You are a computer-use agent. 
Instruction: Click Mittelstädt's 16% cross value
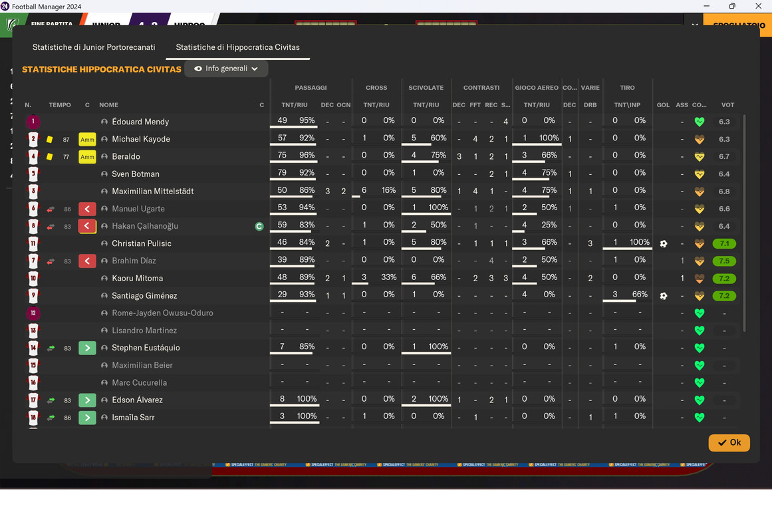(388, 190)
